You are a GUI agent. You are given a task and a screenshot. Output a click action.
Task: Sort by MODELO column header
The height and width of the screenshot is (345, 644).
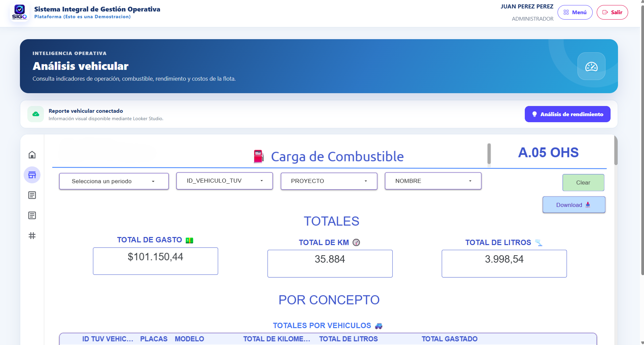point(189,339)
